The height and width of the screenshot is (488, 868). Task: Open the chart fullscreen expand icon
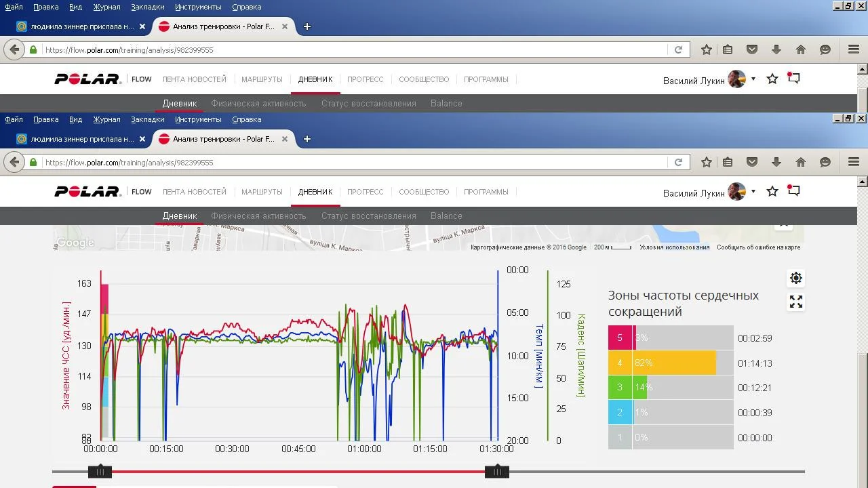(x=796, y=302)
